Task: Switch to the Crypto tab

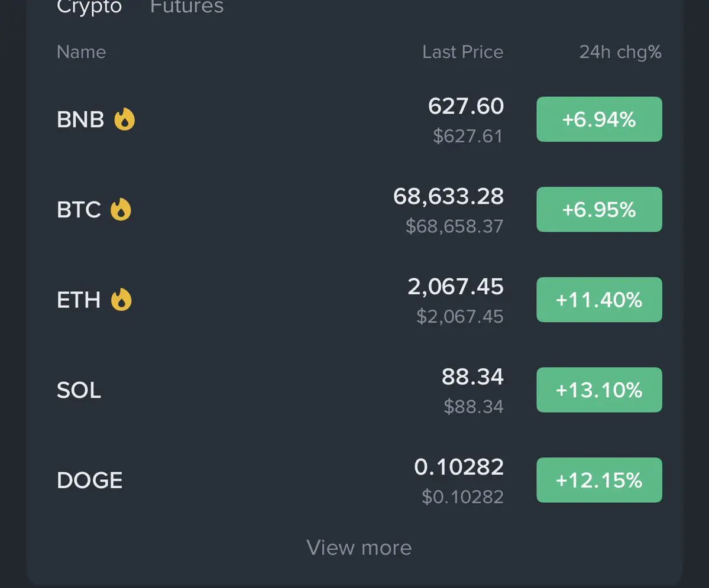Action: (89, 7)
